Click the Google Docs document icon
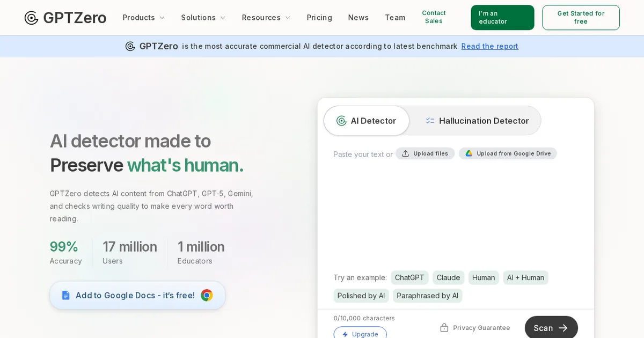The width and height of the screenshot is (644, 338). tap(66, 296)
